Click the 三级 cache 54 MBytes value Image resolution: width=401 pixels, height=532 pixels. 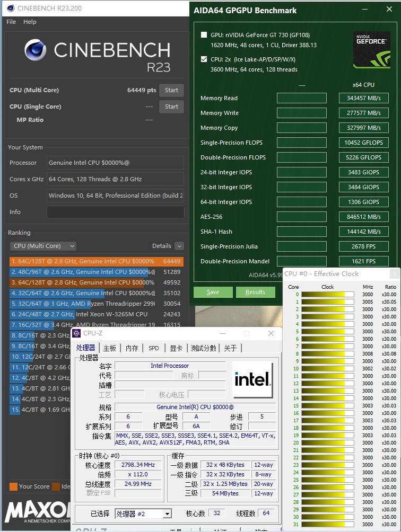225,493
